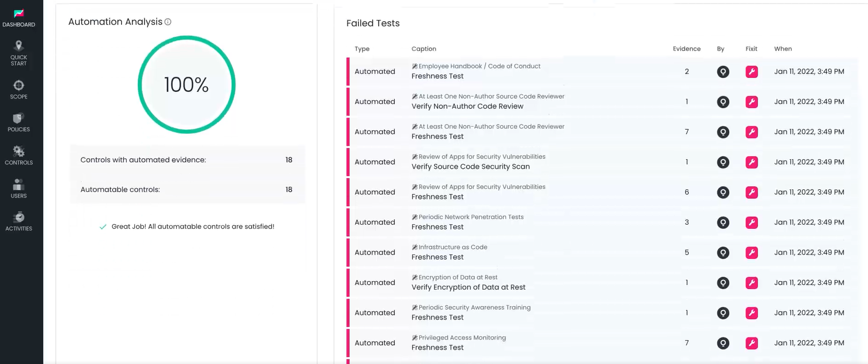This screenshot has width=868, height=364.
Task: Open Periodic Security Awareness Training link
Action: 474,308
